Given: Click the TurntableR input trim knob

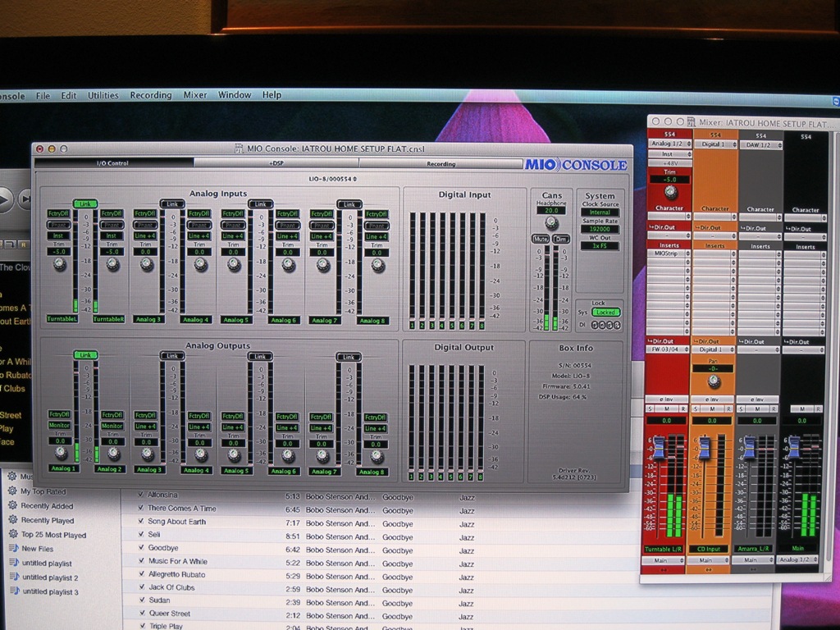Looking at the screenshot, I should [x=112, y=263].
